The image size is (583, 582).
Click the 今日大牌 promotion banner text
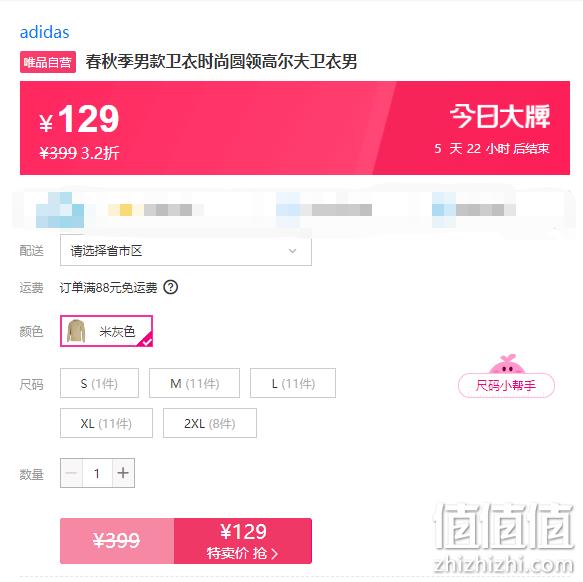[x=500, y=117]
